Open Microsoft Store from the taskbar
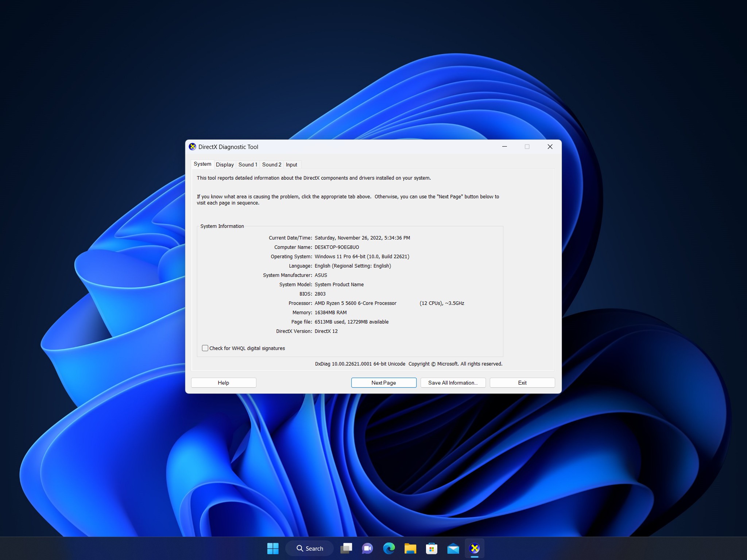 (x=431, y=548)
